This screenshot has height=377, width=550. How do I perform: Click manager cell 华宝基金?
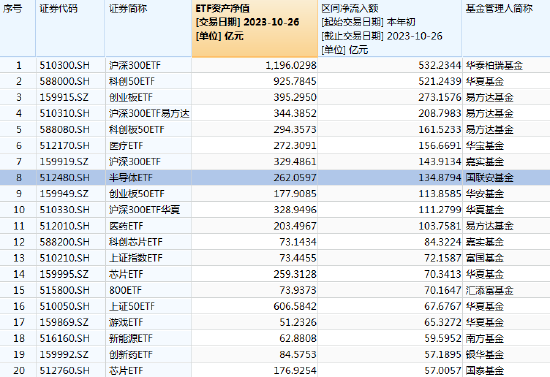(485, 146)
